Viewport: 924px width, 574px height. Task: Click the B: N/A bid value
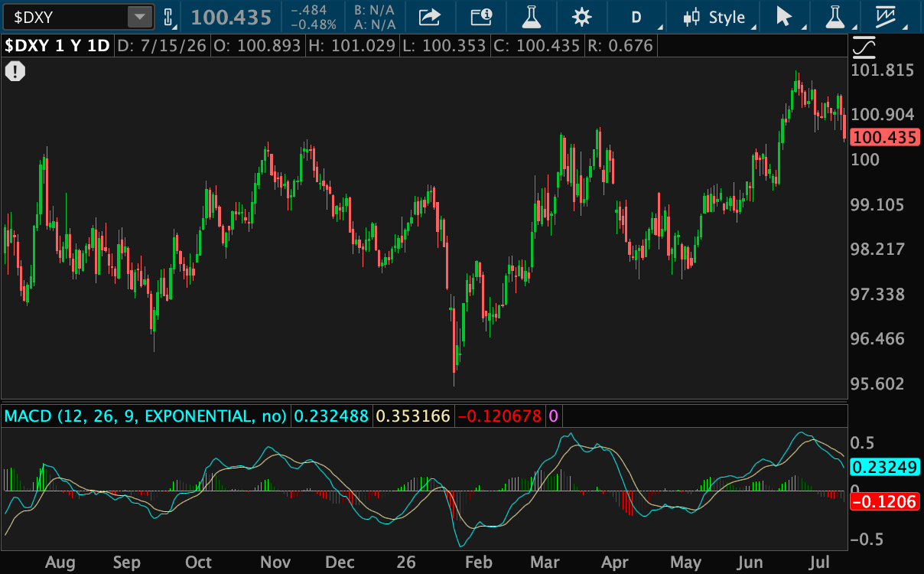[375, 10]
